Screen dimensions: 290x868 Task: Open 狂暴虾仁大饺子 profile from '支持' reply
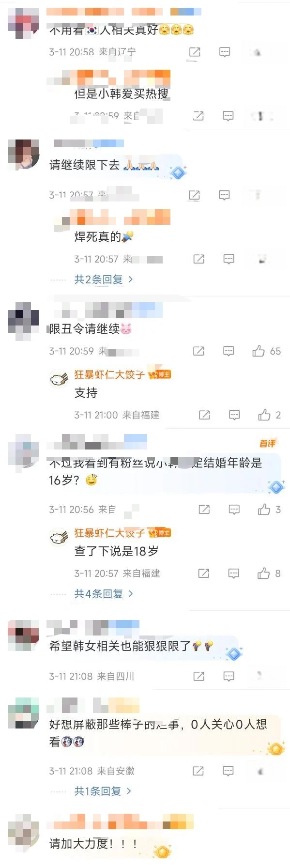109,374
